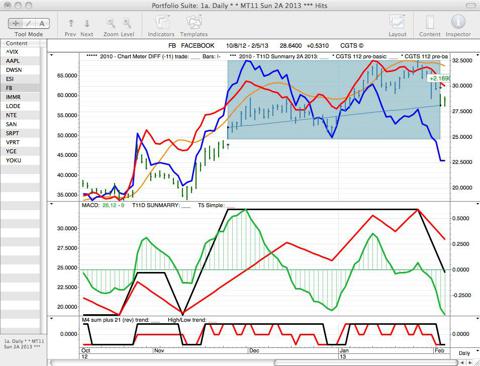Collapse the price chart pane left triangle
Image resolution: width=480 pixels, height=366 pixels.
51,56
